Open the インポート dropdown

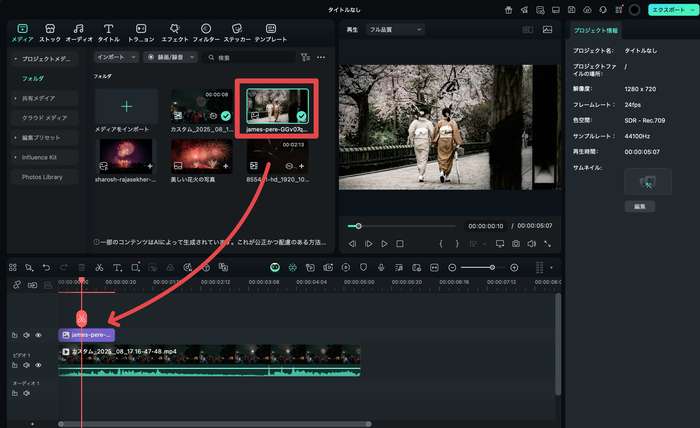[x=116, y=57]
